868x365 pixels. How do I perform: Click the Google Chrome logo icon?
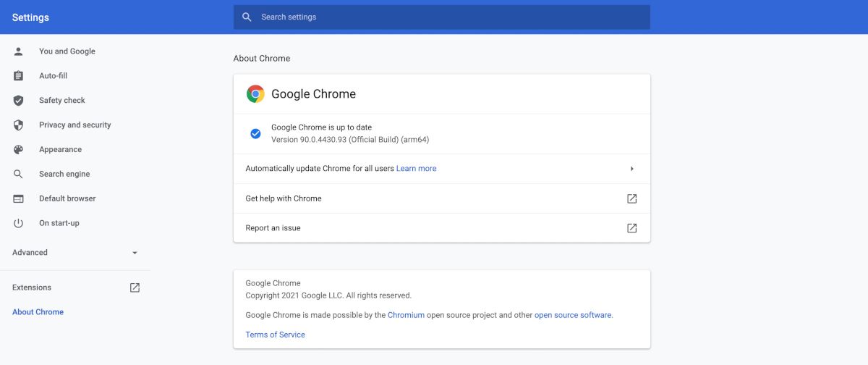[x=255, y=93]
